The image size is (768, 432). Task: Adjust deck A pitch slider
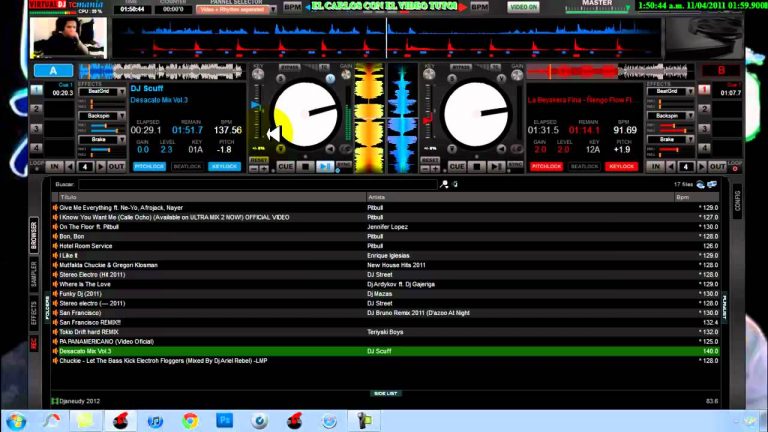(256, 104)
